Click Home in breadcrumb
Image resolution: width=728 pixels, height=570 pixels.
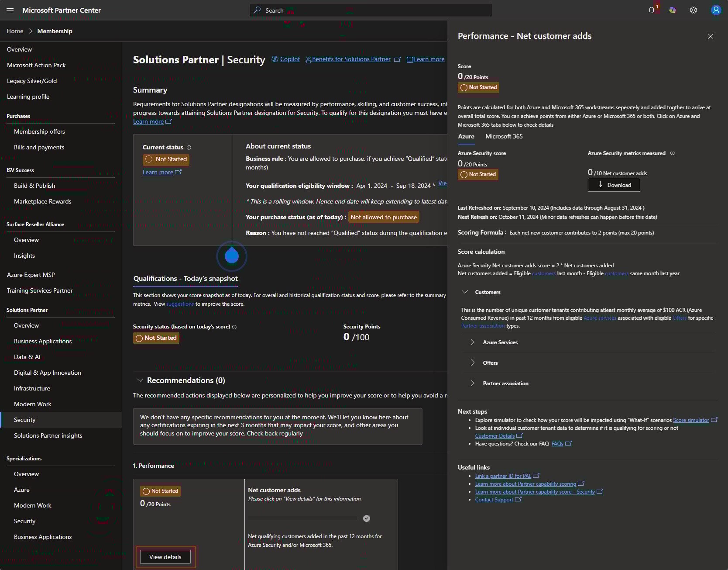[x=15, y=31]
